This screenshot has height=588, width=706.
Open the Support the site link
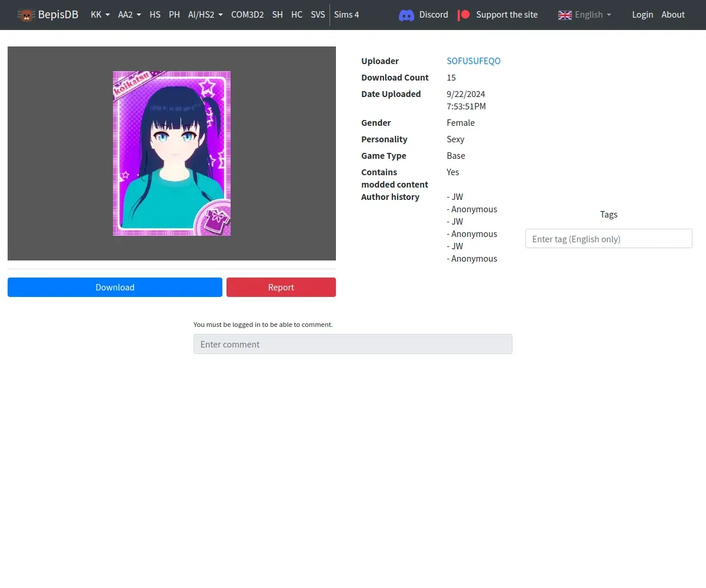pos(507,15)
